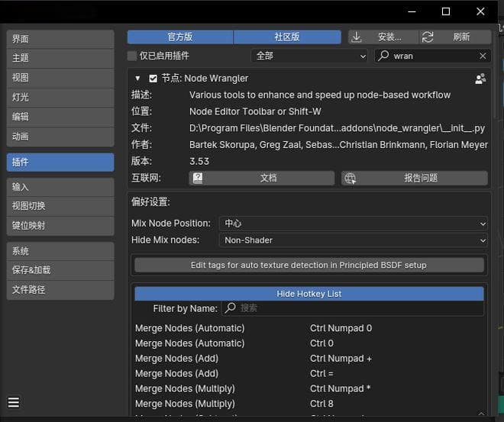Click the addon search field containing wran

click(433, 56)
